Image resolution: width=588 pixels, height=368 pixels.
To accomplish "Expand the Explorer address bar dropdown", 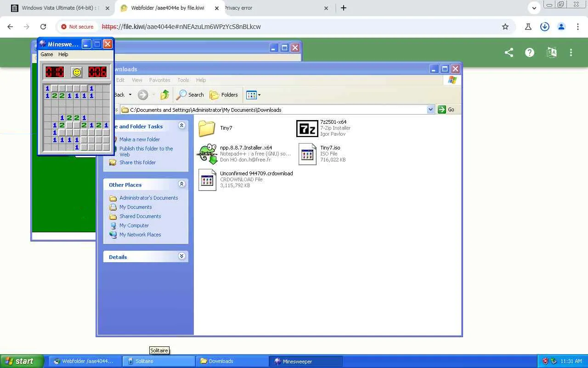I will click(430, 109).
